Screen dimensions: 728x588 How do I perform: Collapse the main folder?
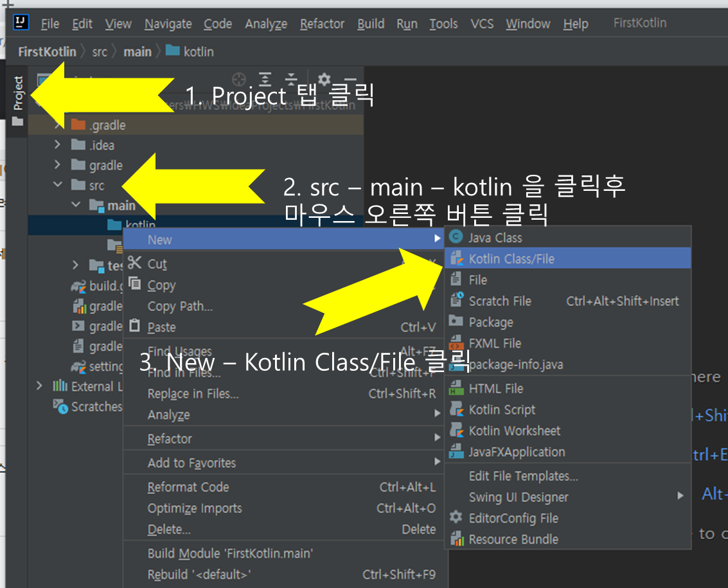point(76,205)
